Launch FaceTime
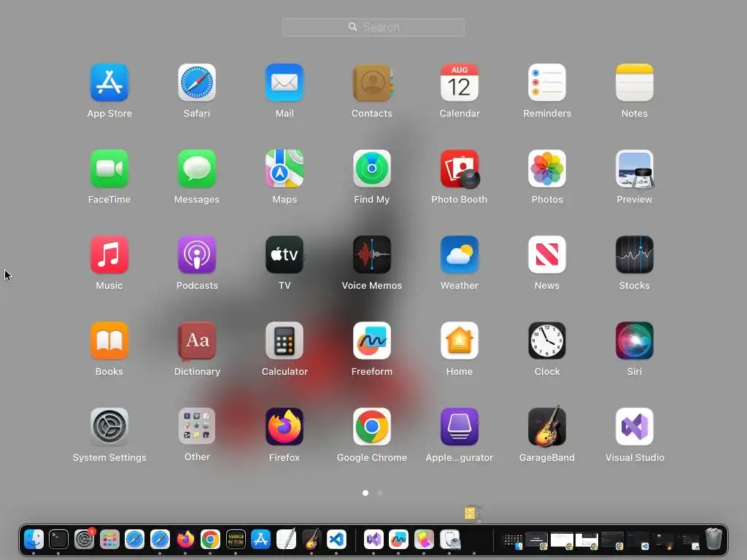The image size is (747, 560). 109,168
